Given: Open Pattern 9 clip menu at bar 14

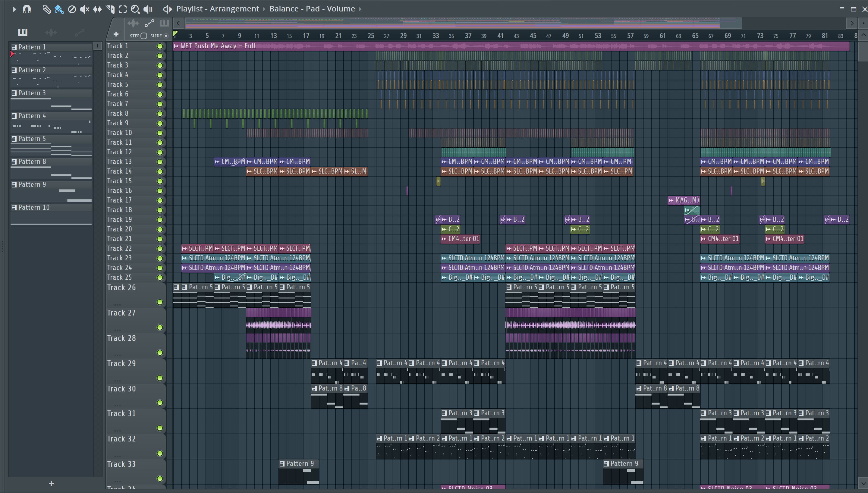Looking at the screenshot, I should (x=282, y=464).
